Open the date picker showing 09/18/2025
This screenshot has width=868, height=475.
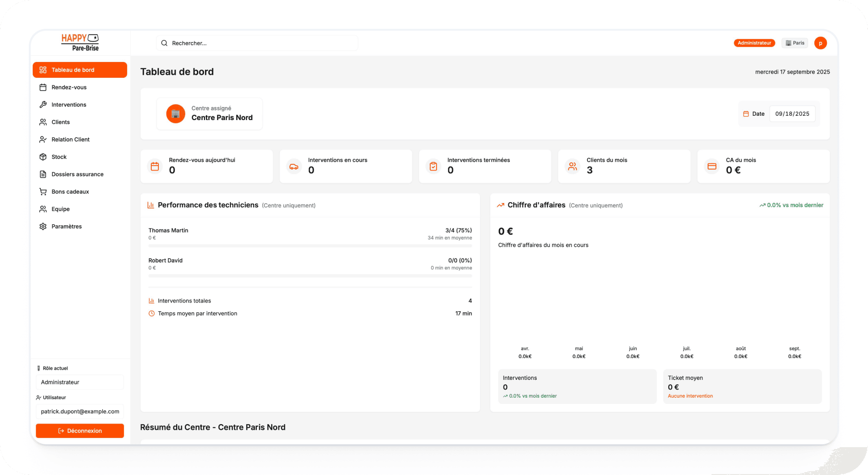pos(792,114)
